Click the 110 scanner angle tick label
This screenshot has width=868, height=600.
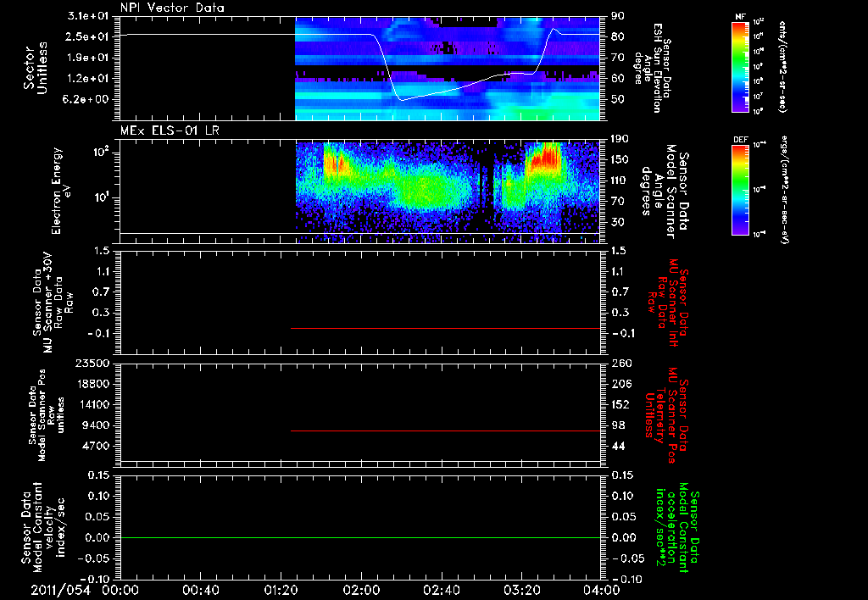point(620,181)
